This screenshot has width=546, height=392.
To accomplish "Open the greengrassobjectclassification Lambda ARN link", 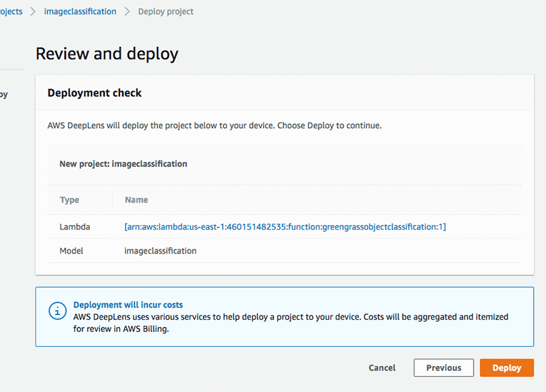I will click(x=285, y=226).
